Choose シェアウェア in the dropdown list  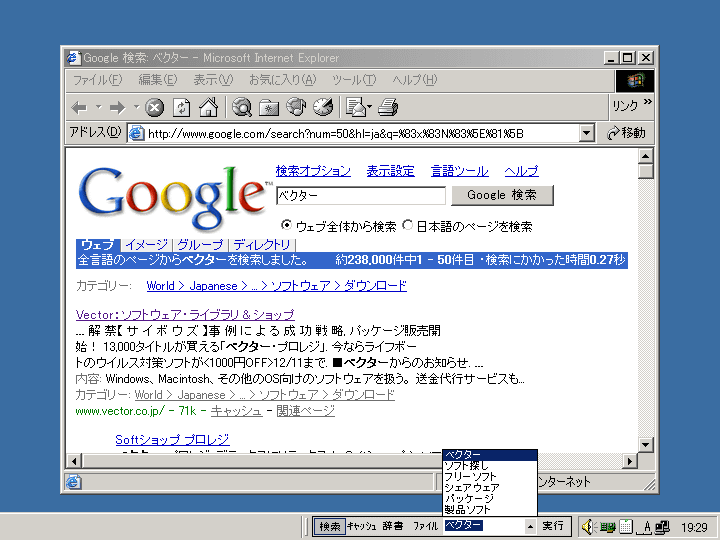point(489,488)
